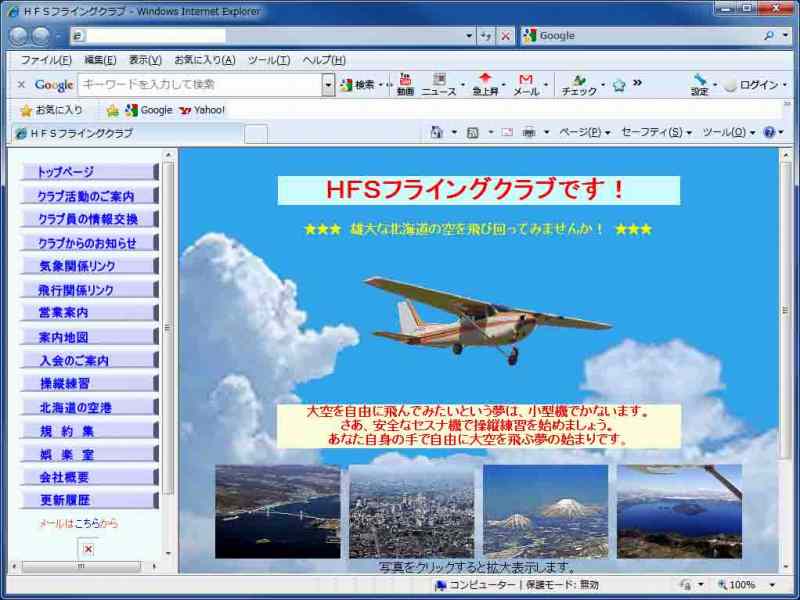Click the Print icon in command bar
The image size is (800, 600).
(x=529, y=132)
